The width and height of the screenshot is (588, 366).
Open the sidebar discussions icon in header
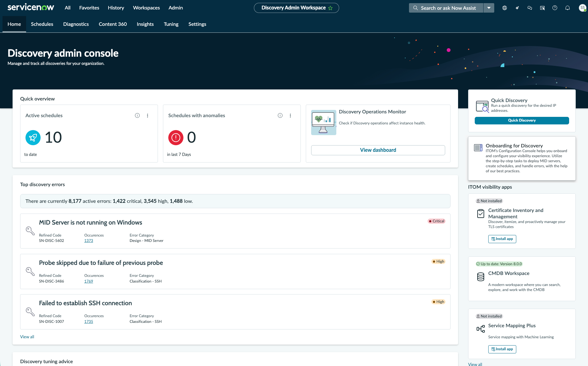point(542,8)
